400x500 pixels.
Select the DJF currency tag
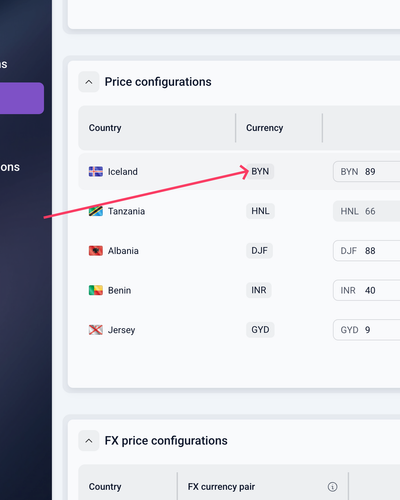pos(259,250)
